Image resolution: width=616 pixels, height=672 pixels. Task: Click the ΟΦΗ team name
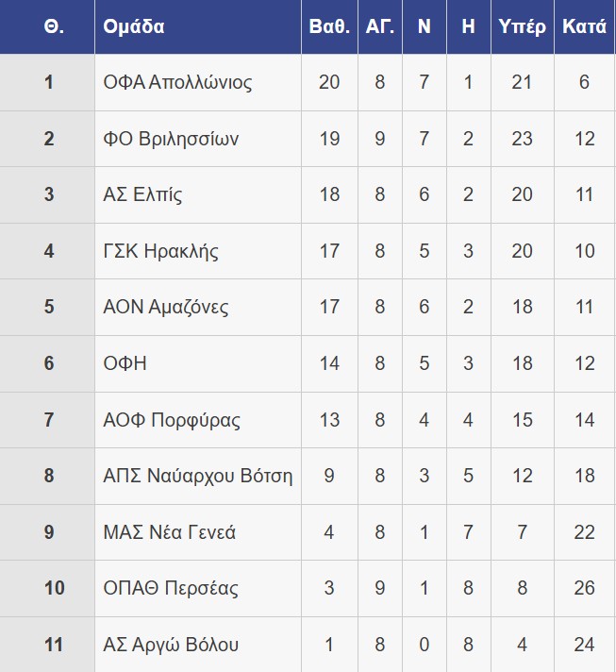(125, 363)
